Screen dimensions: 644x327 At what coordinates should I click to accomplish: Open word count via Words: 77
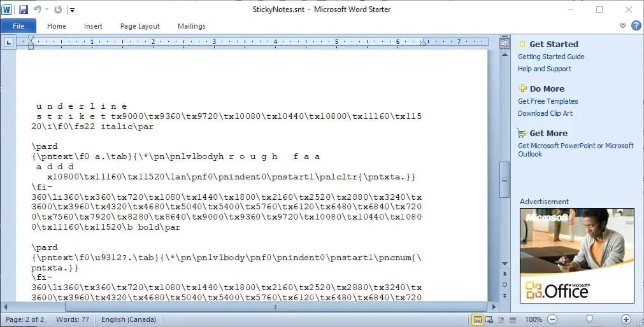(x=72, y=319)
